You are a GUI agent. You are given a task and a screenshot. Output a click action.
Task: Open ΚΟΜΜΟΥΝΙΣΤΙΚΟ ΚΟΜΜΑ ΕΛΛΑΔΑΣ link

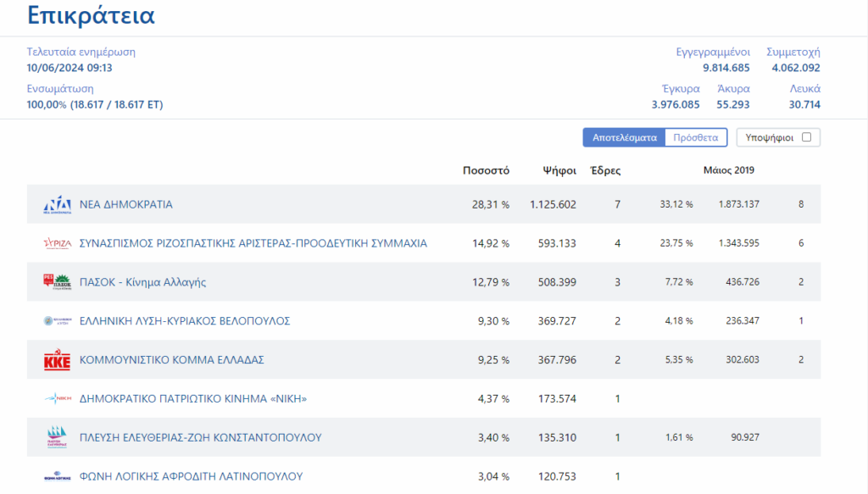point(171,360)
